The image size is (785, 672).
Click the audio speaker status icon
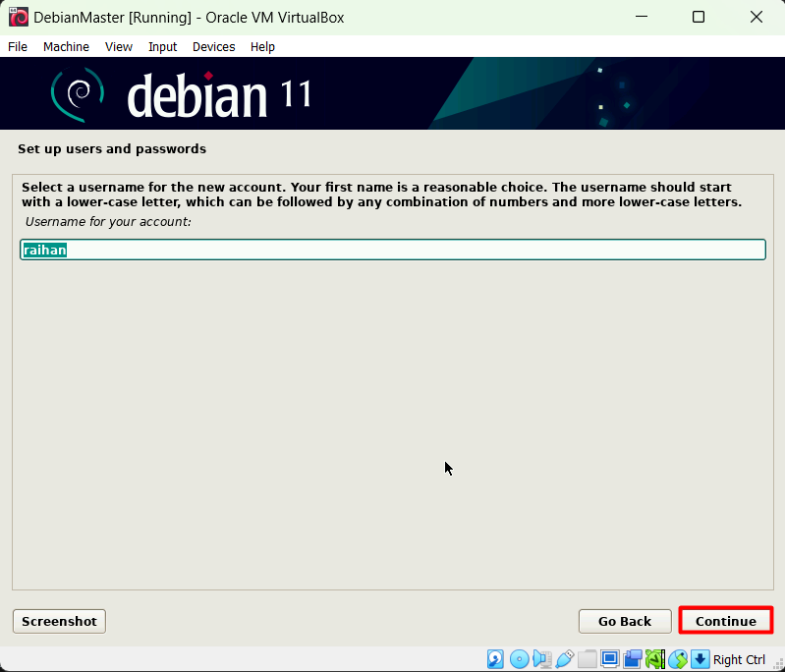click(542, 659)
